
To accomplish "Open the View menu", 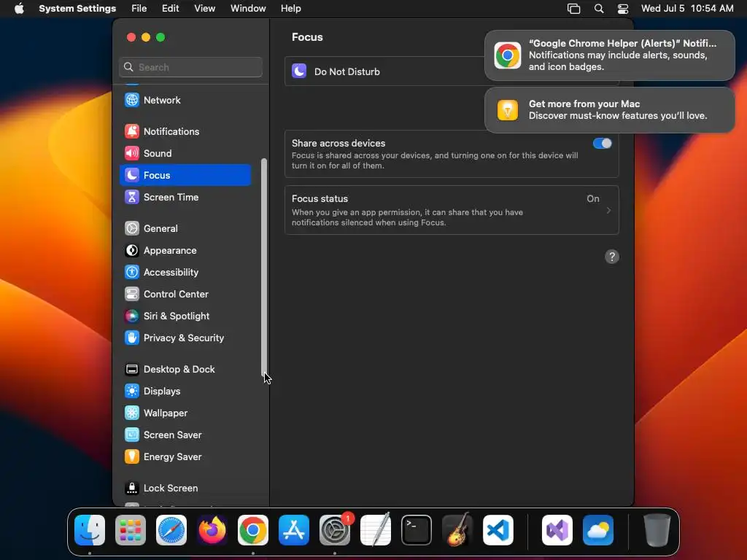I will [x=204, y=9].
